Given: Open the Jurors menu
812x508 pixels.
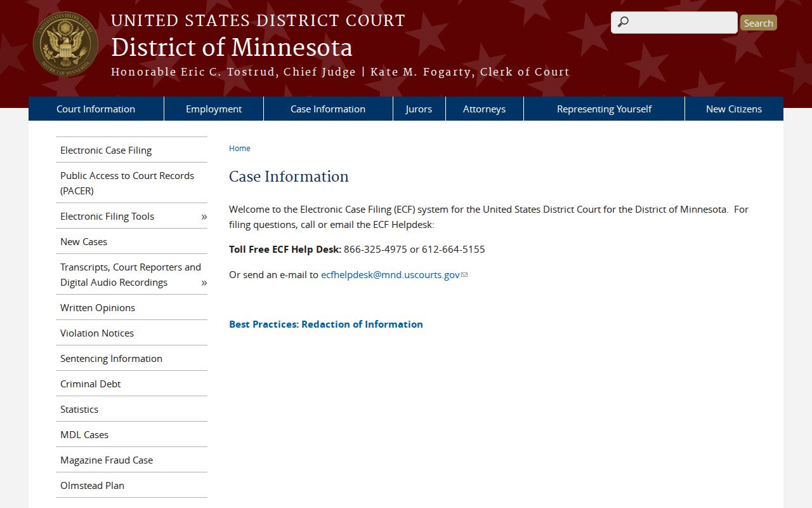Looking at the screenshot, I should [419, 109].
